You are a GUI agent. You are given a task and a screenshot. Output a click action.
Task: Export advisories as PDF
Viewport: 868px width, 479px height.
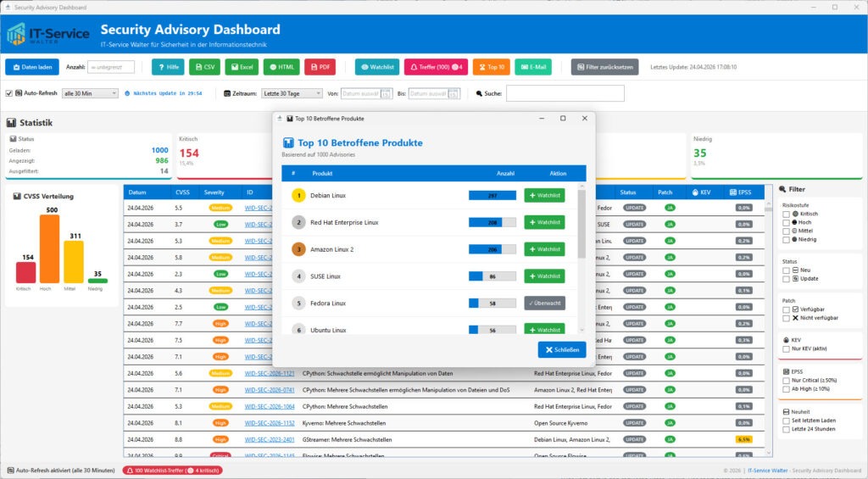[320, 67]
